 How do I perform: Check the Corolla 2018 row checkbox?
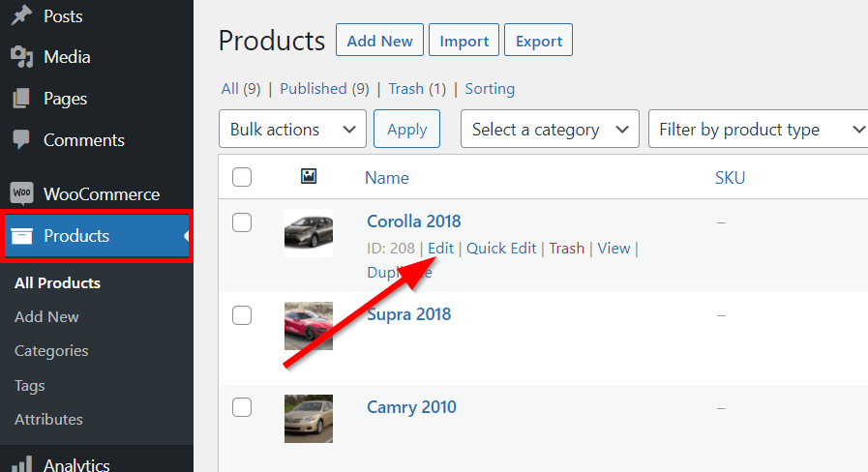242,222
